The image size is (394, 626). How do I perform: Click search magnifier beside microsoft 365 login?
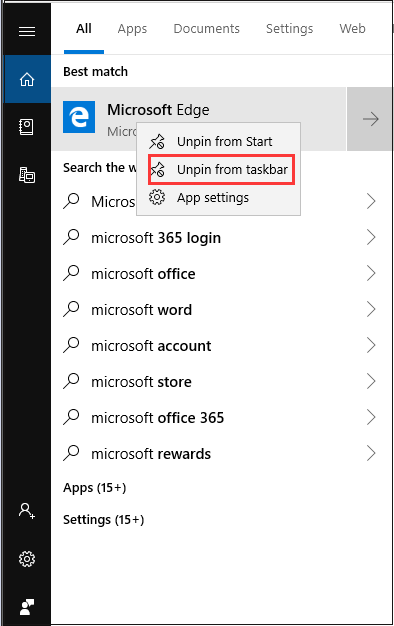(71, 238)
